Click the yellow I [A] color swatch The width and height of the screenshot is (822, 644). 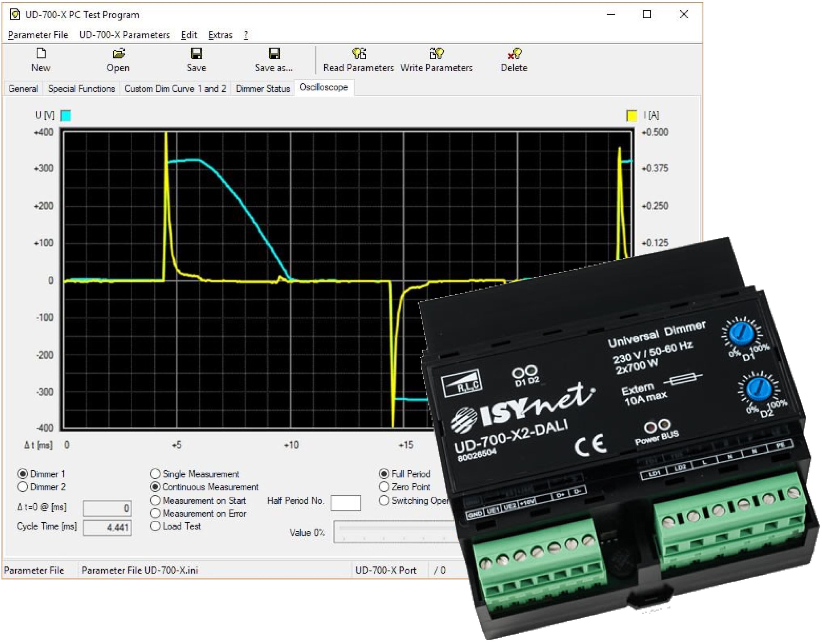tap(632, 115)
